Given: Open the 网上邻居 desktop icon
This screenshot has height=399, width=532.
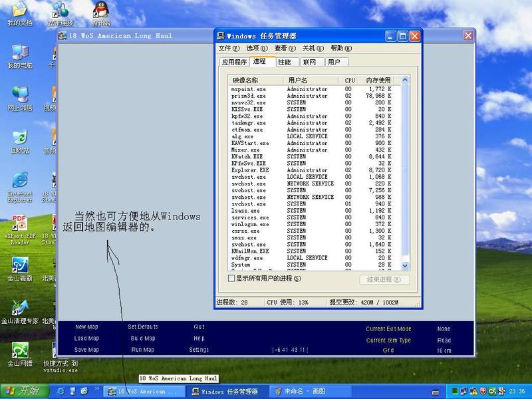Looking at the screenshot, I should pos(19,96).
